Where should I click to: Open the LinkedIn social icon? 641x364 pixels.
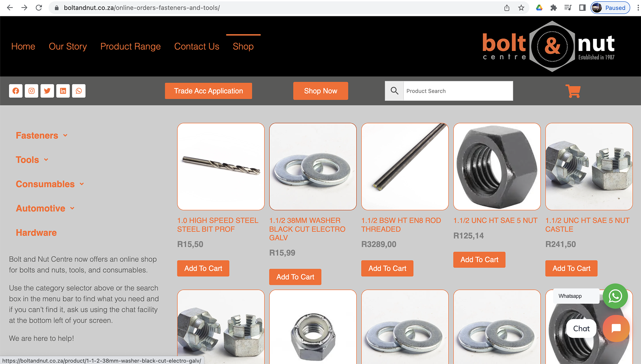pyautogui.click(x=63, y=91)
